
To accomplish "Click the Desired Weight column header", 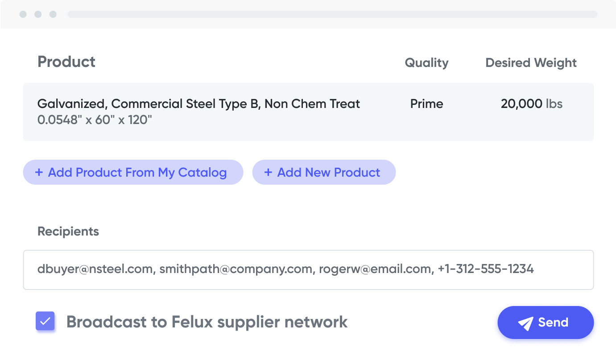I will click(531, 63).
